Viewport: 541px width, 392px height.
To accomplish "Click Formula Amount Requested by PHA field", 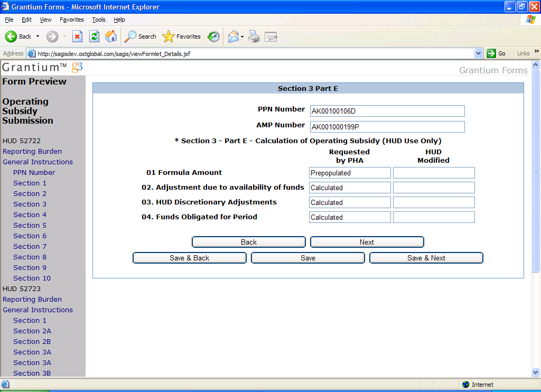I will tap(350, 173).
